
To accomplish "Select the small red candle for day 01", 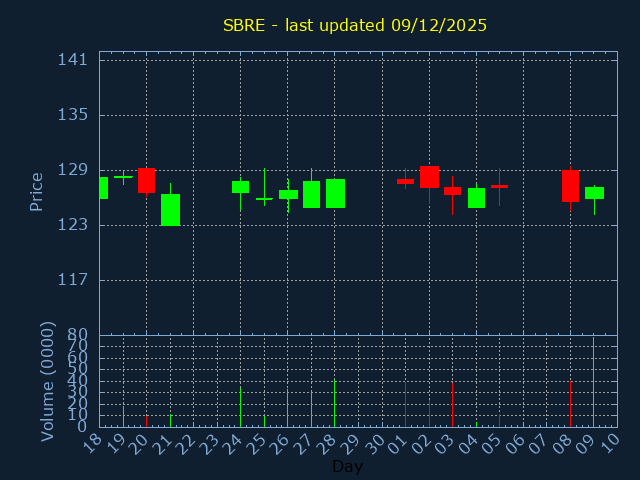I will click(x=405, y=181).
